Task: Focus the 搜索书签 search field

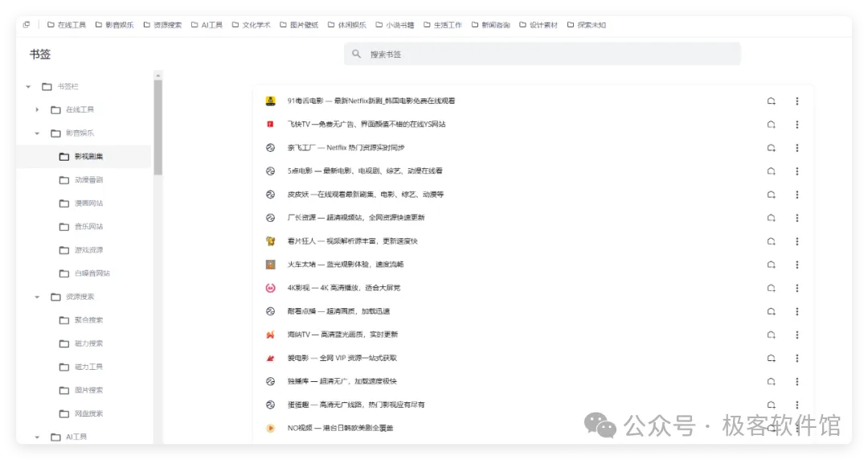Action: [x=542, y=54]
